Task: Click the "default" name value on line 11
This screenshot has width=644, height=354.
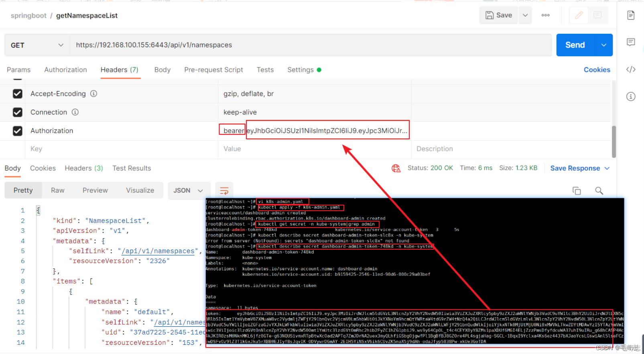Action: pyautogui.click(x=152, y=312)
